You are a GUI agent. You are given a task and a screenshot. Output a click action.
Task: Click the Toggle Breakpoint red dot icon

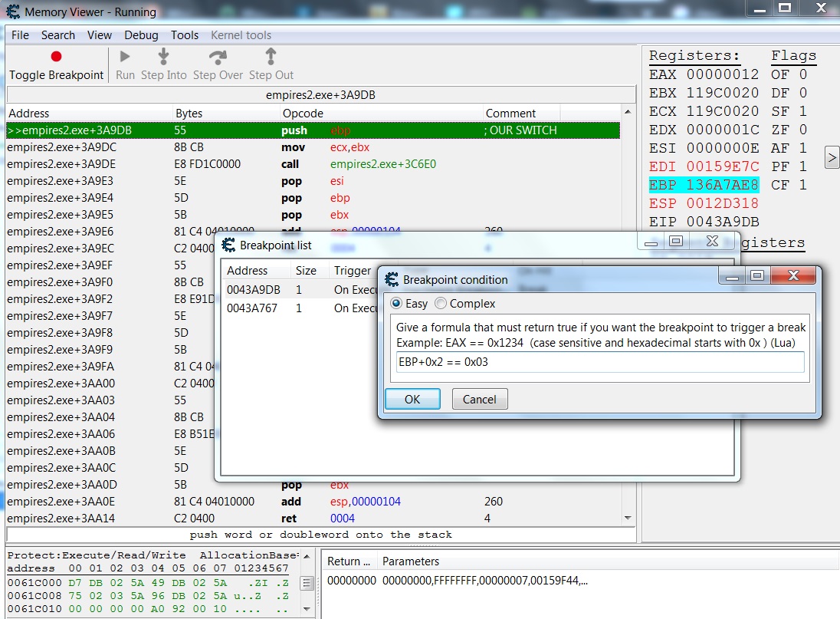point(56,57)
